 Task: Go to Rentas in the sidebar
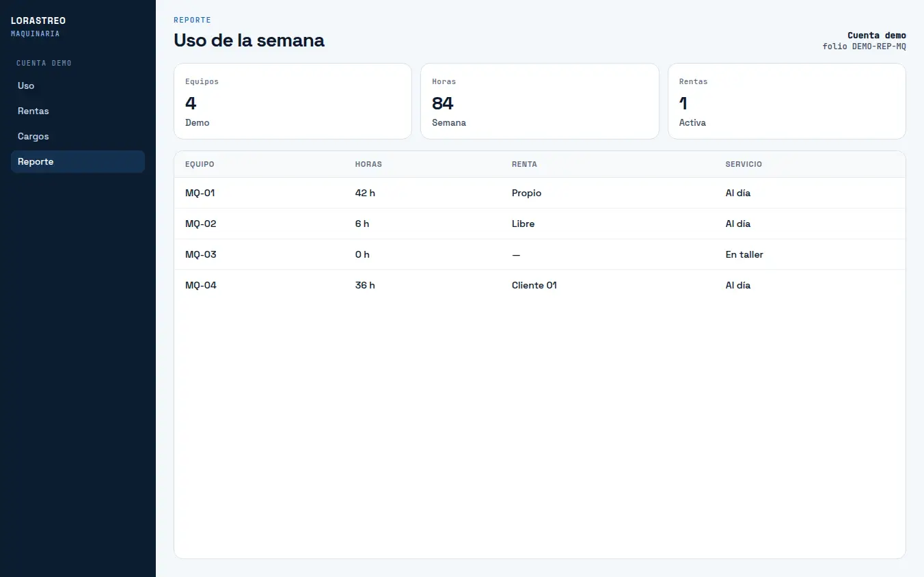click(77, 111)
